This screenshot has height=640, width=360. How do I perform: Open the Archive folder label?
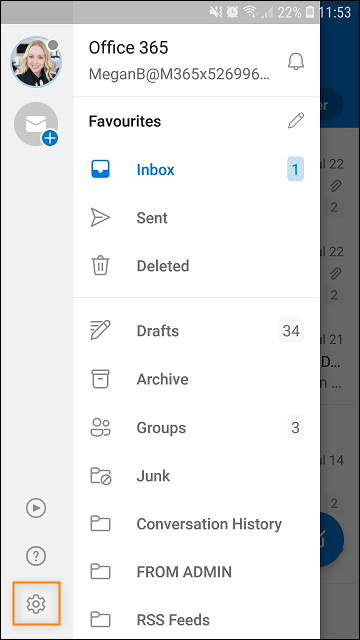pos(162,379)
